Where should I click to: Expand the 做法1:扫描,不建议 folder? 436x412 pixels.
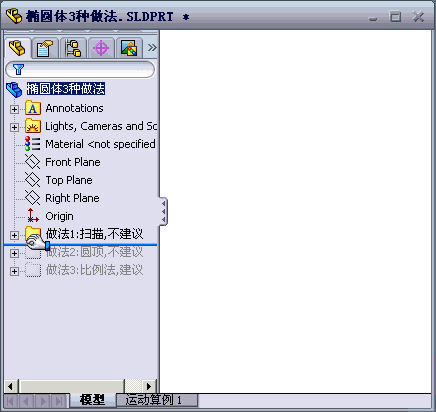point(14,235)
